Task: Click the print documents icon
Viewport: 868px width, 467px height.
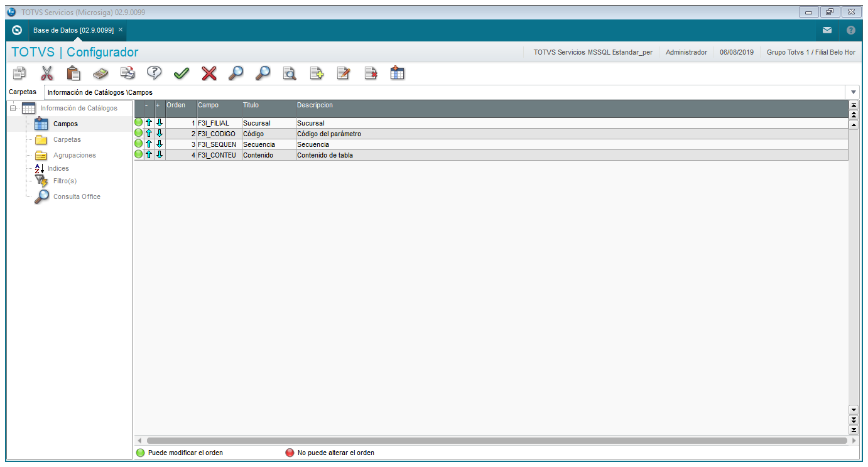Action: tap(128, 73)
